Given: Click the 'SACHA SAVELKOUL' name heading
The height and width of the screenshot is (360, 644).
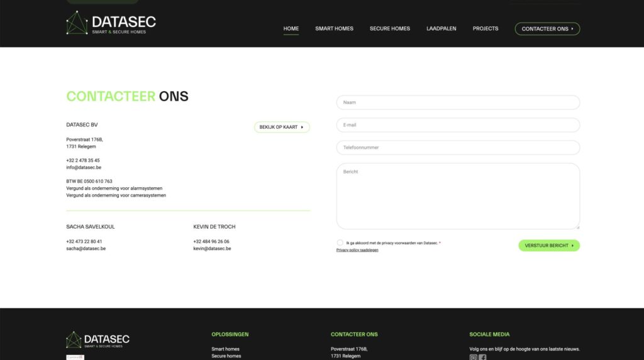Looking at the screenshot, I should [x=91, y=227].
